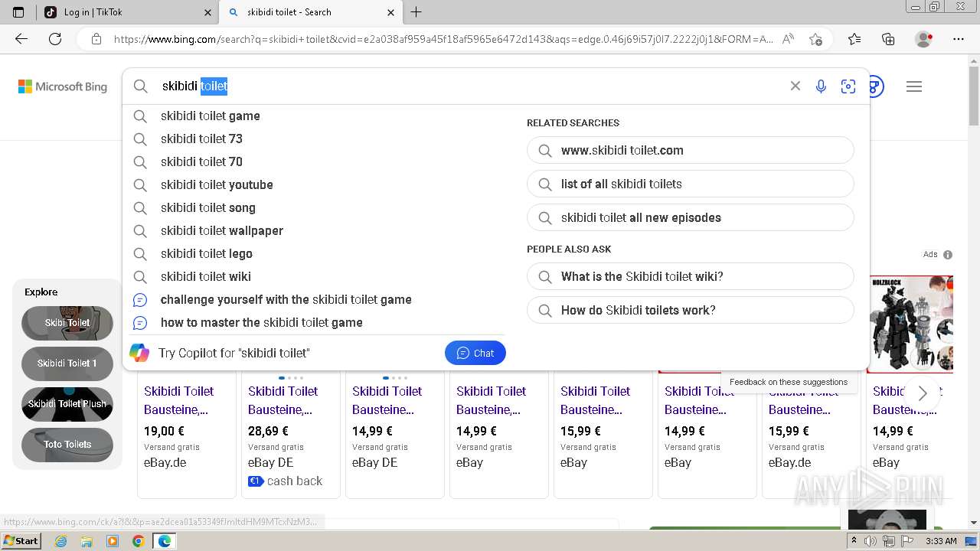
Task: Click the Microsoft Bing logo
Action: [x=63, y=86]
